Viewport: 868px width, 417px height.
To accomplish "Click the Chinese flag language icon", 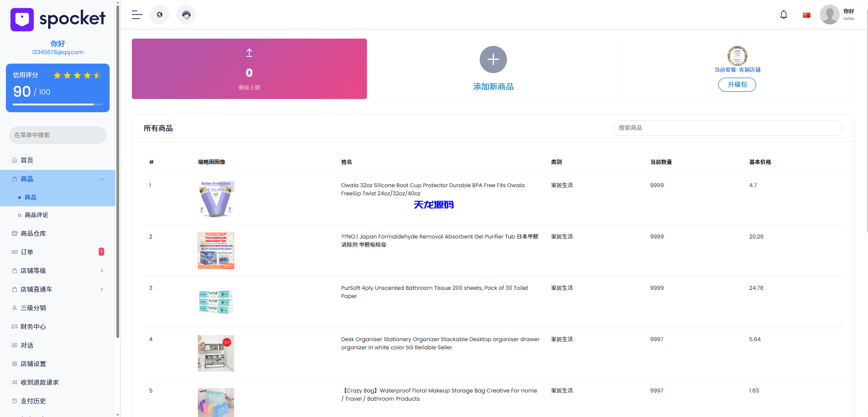I will (806, 15).
